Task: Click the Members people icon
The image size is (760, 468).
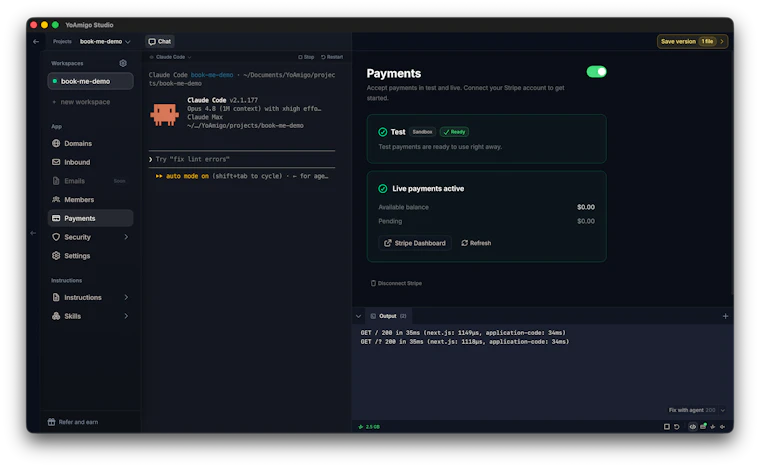Action: (56, 200)
